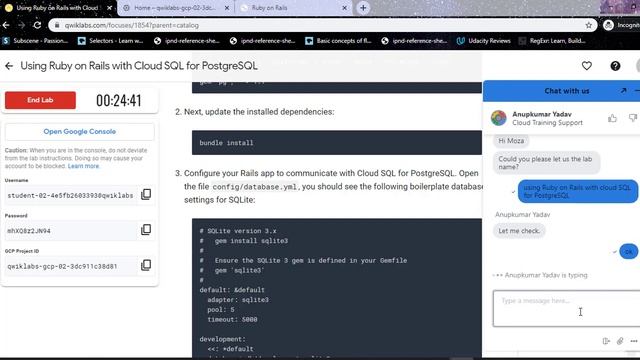The height and width of the screenshot is (360, 640).
Task: Open the Subscene bookmark
Action: coord(35,41)
